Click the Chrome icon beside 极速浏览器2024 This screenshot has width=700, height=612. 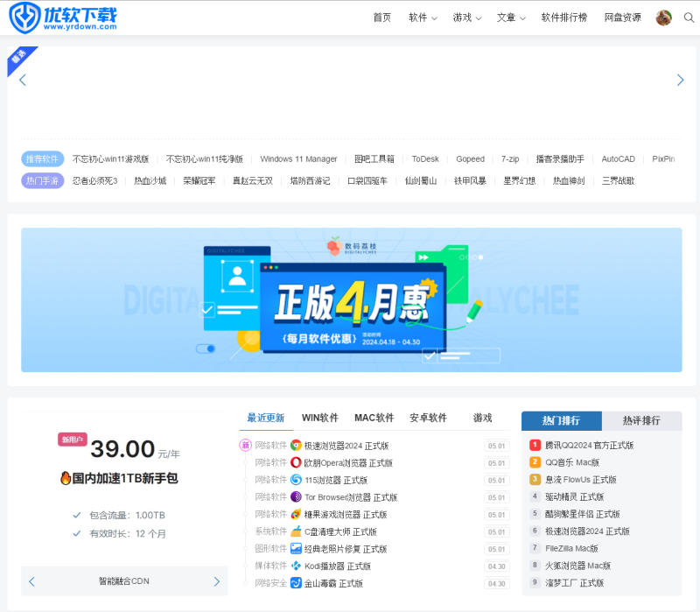[x=296, y=446]
